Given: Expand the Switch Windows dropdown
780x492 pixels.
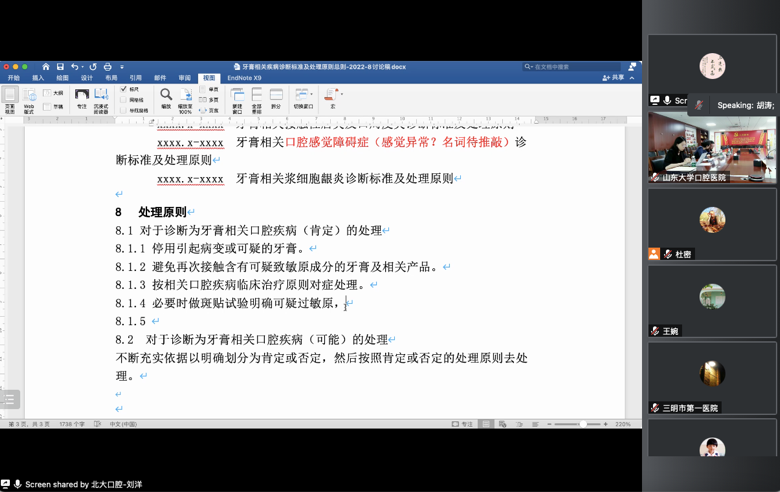Looking at the screenshot, I should tap(302, 97).
